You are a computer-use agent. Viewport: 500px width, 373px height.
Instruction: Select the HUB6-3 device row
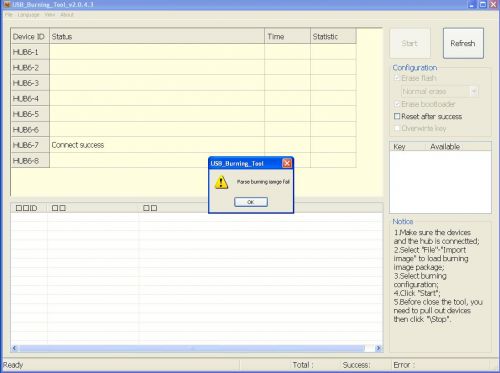tap(183, 83)
